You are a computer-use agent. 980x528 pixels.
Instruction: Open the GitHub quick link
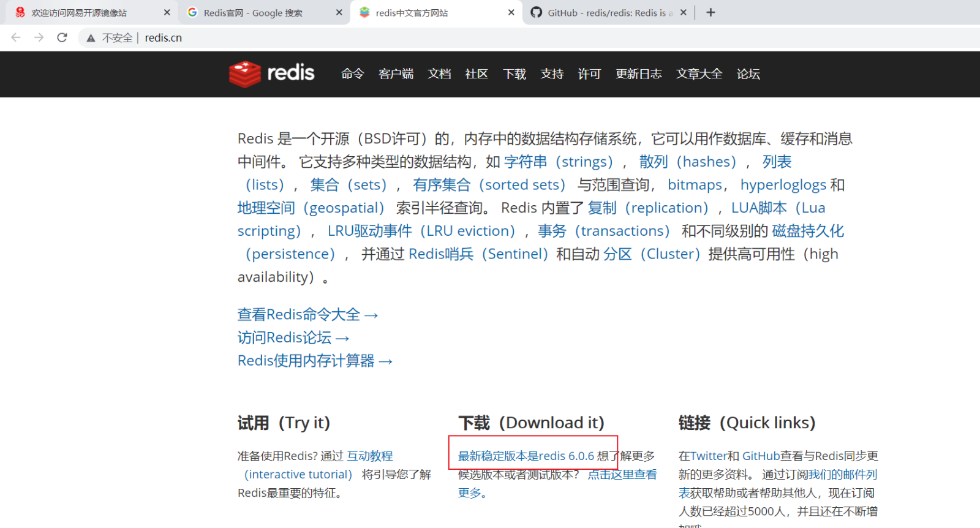[761, 456]
